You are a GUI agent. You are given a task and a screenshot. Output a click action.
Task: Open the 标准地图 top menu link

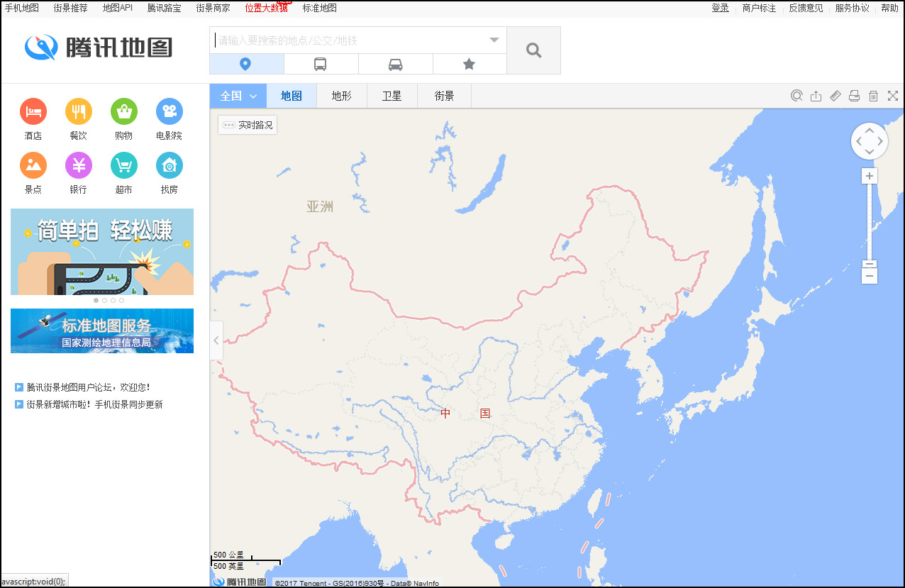click(x=320, y=8)
